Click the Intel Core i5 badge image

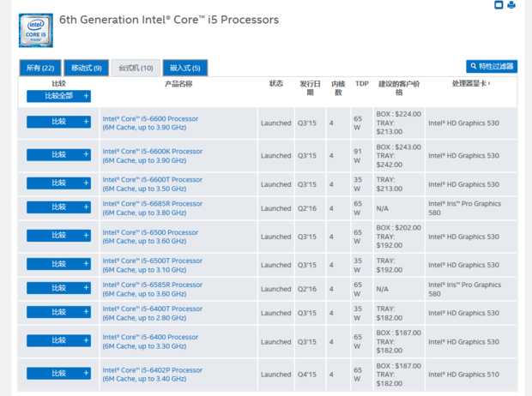click(36, 31)
